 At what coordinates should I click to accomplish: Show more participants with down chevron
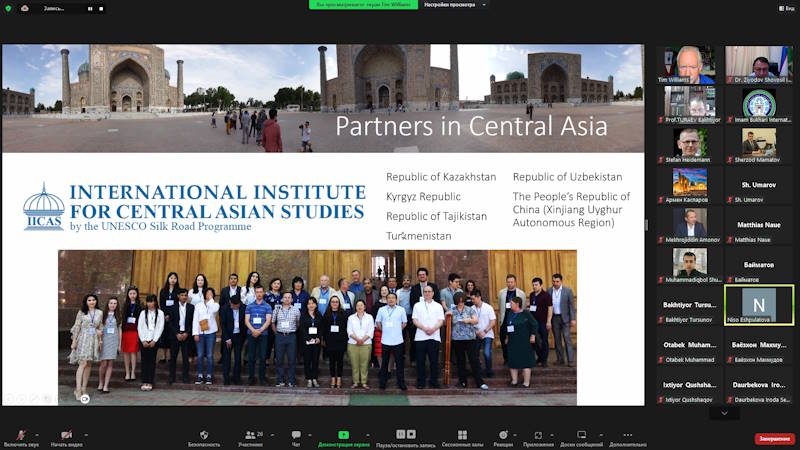[x=724, y=413]
